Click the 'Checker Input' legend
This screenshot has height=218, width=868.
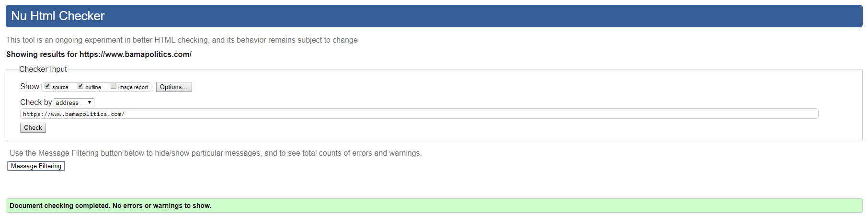[x=43, y=69]
